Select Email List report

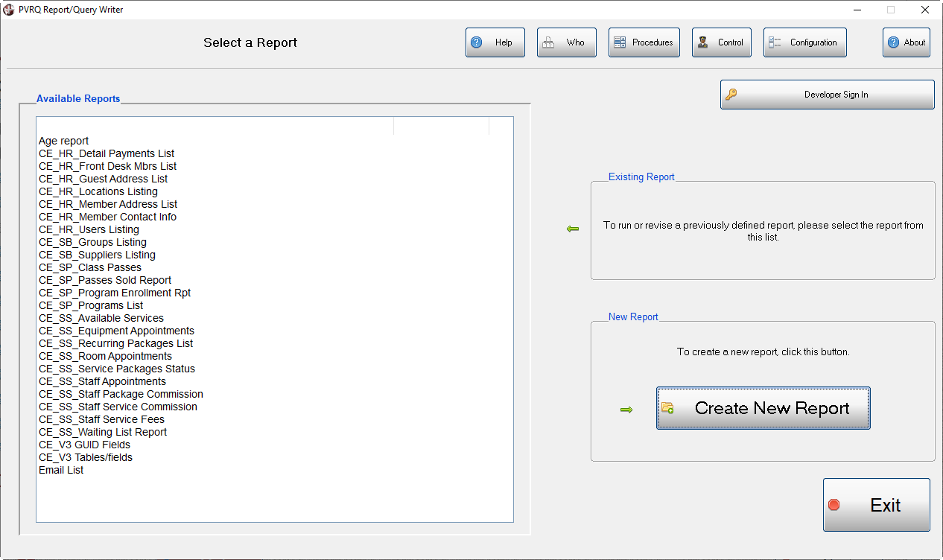click(61, 470)
